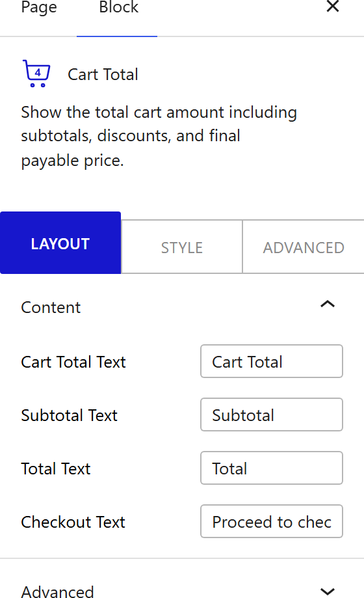Edit the Total Text input
The image size is (364, 598).
(272, 469)
